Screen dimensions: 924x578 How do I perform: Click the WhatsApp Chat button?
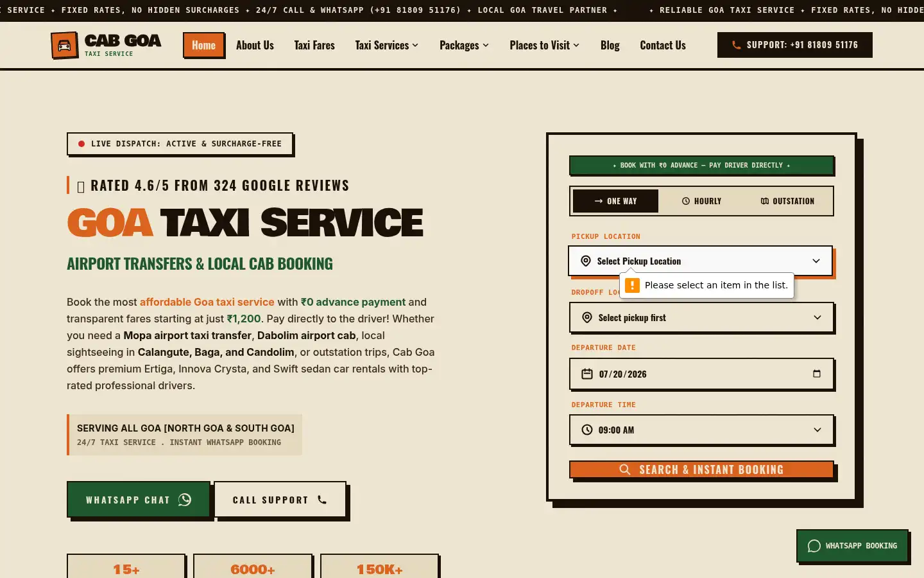point(139,500)
